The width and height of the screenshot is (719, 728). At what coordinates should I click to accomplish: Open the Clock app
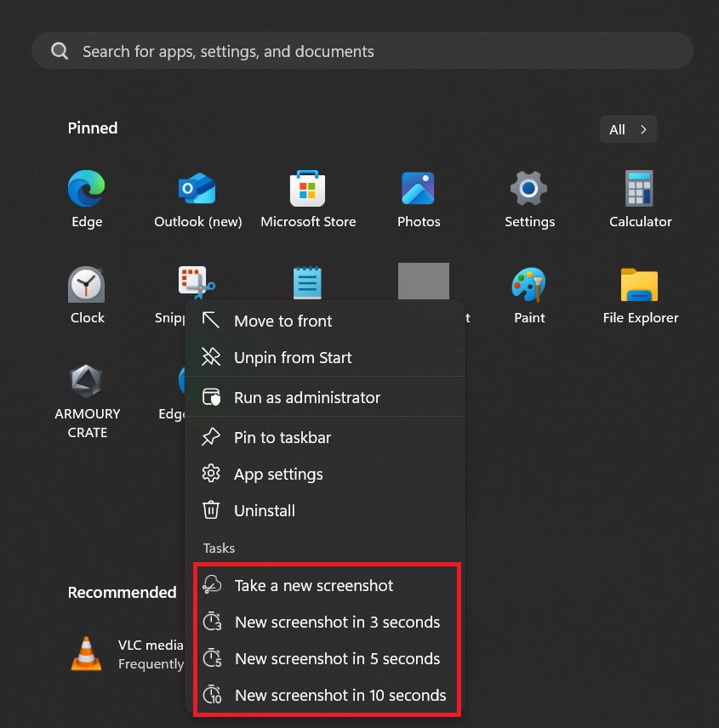coord(87,295)
